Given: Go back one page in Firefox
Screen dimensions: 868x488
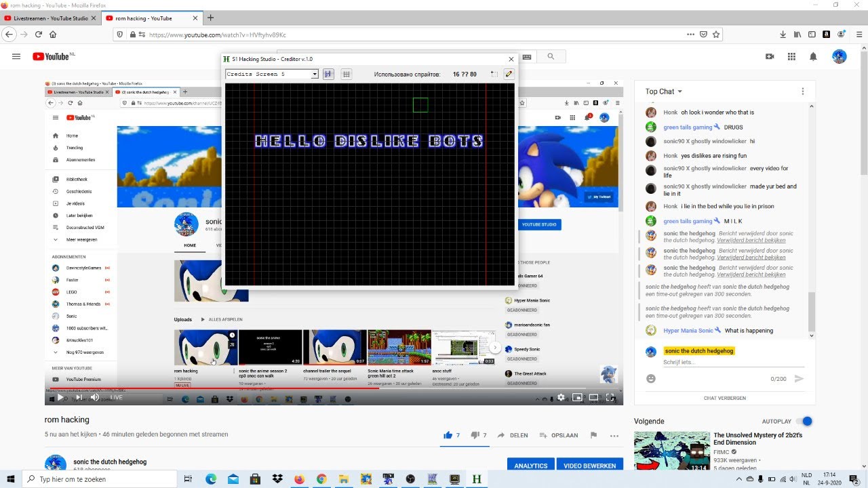Looking at the screenshot, I should pyautogui.click(x=9, y=35).
